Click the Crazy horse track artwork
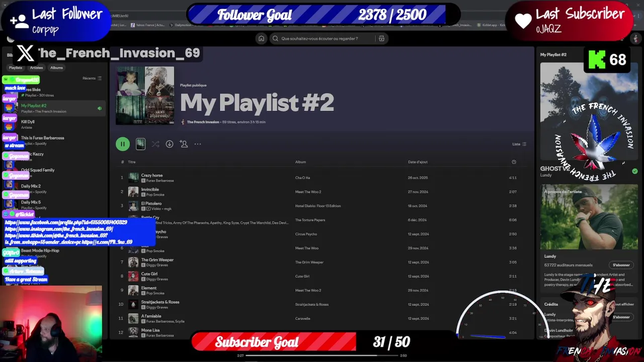The height and width of the screenshot is (362, 644). 133,177
